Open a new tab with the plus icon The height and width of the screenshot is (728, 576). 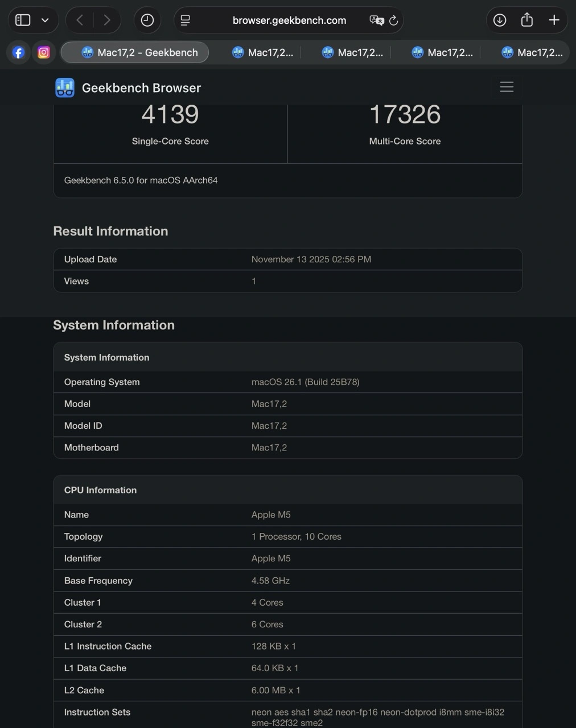tap(554, 20)
